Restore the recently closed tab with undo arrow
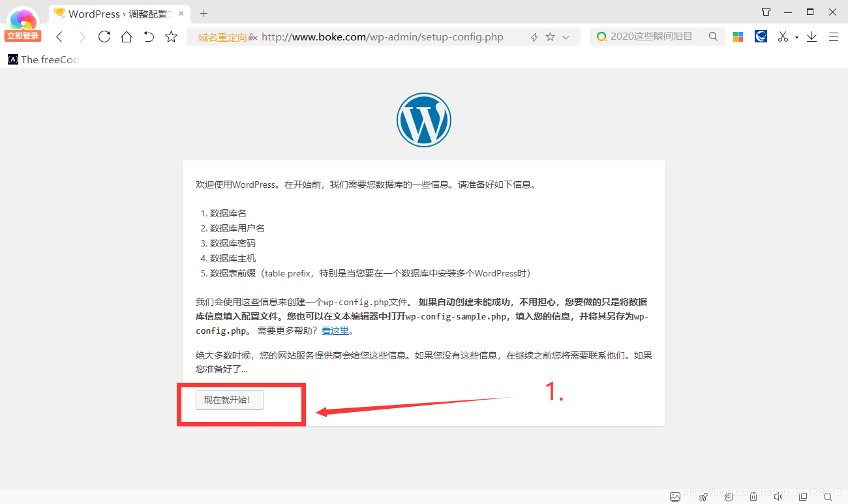Screen dimensions: 848x504 point(149,37)
